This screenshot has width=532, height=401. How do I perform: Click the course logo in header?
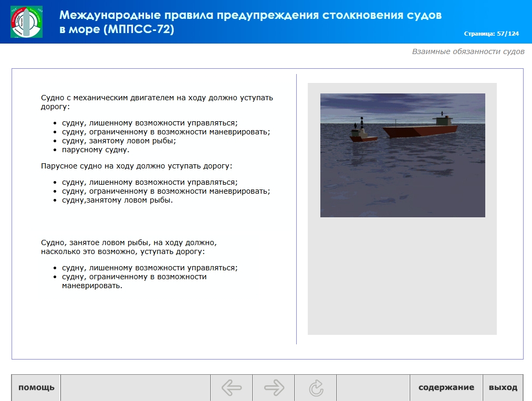[26, 22]
